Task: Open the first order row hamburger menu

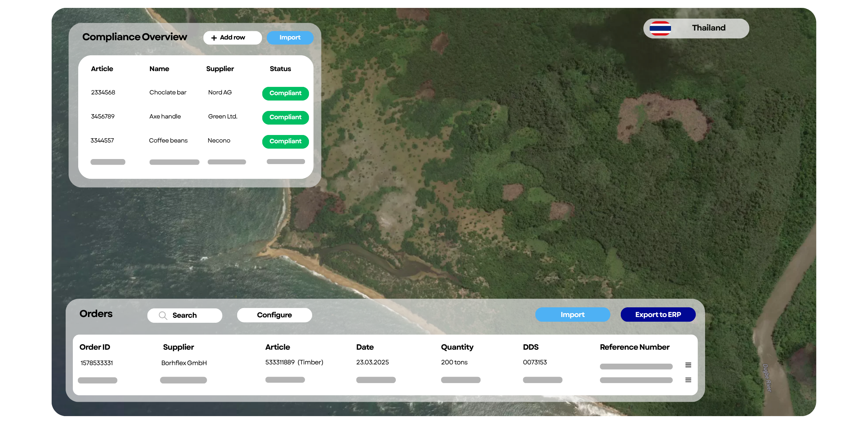Action: pos(688,365)
